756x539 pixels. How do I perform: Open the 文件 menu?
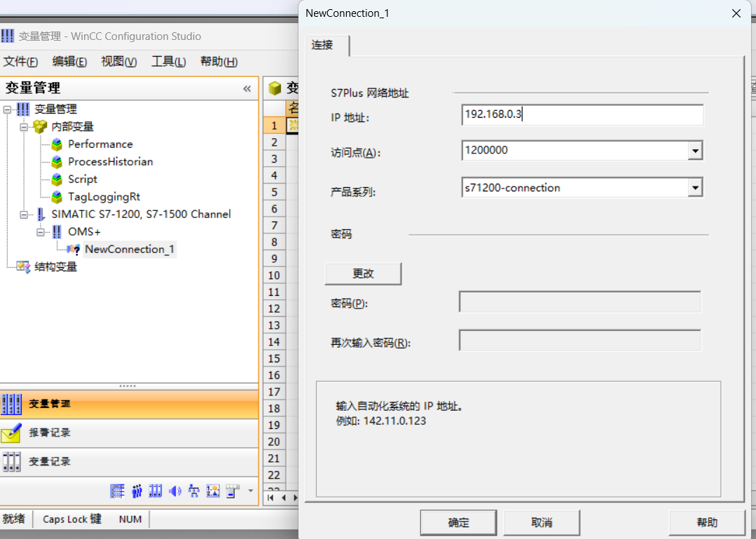click(x=20, y=62)
